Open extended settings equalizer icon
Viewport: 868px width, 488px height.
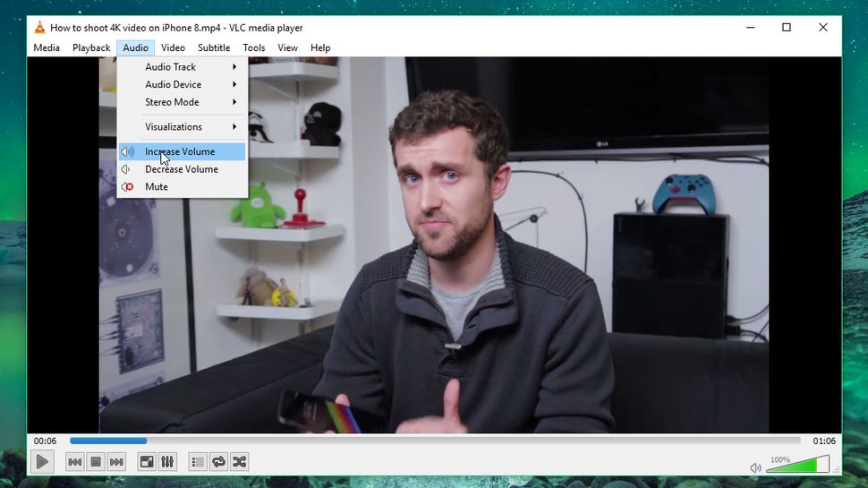[167, 461]
